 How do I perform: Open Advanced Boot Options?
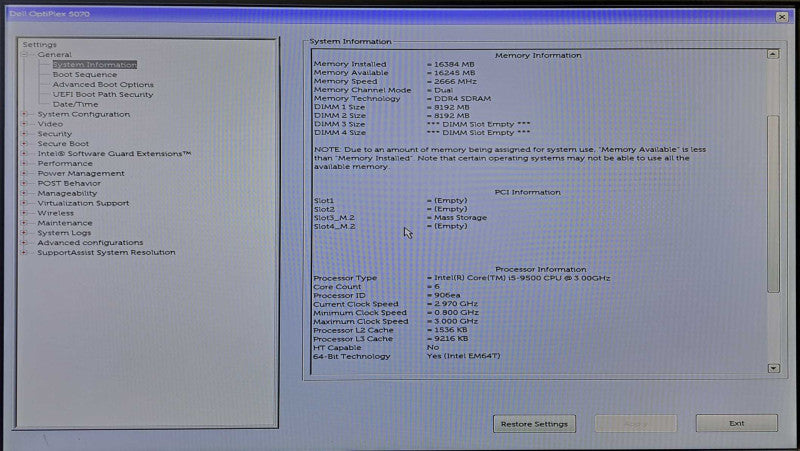[103, 85]
